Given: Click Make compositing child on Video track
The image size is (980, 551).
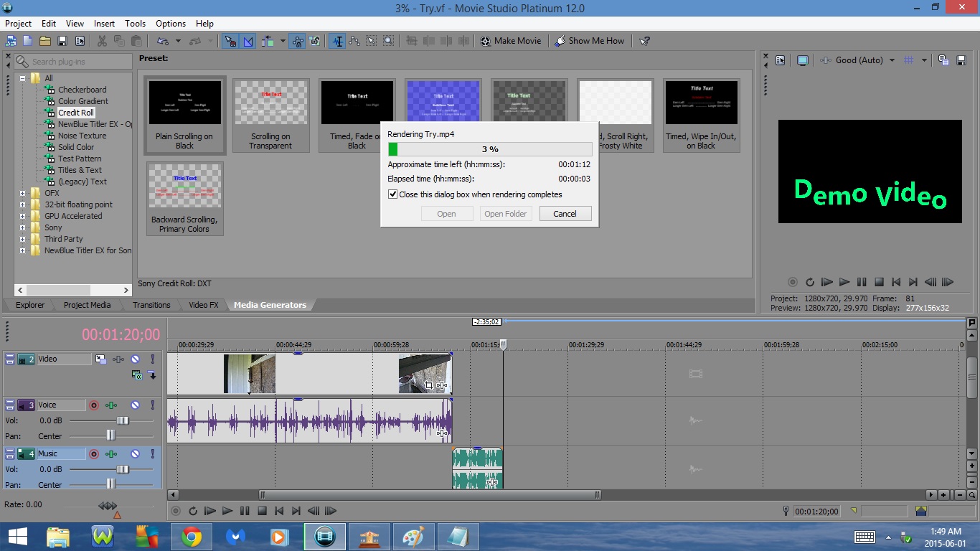Looking at the screenshot, I should tap(152, 375).
